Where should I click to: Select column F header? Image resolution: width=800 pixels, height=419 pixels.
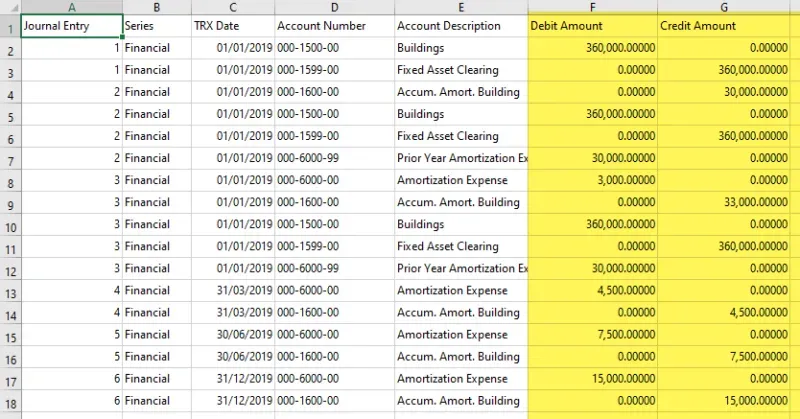point(592,7)
